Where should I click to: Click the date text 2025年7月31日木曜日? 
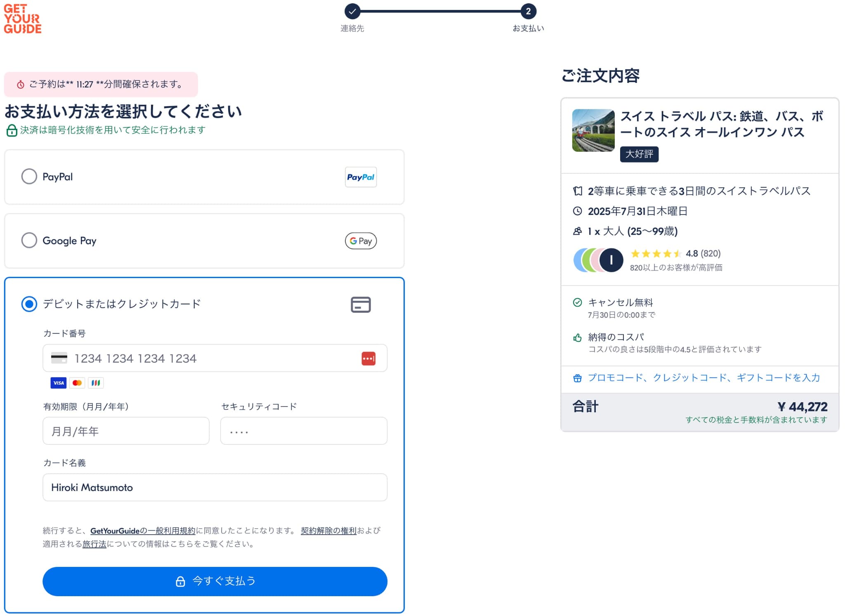click(637, 211)
